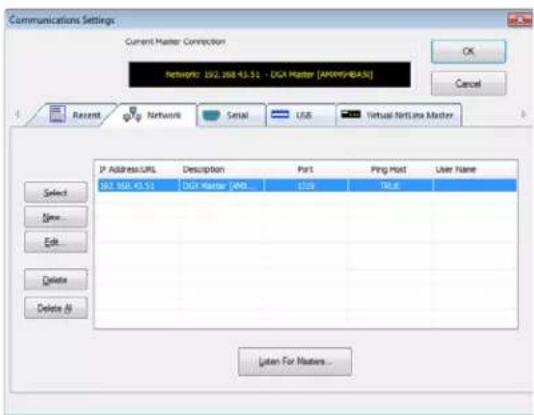Screen dimensions: 534x415
Task: Select the Virtual NetLinx Master tab
Action: tap(398, 115)
